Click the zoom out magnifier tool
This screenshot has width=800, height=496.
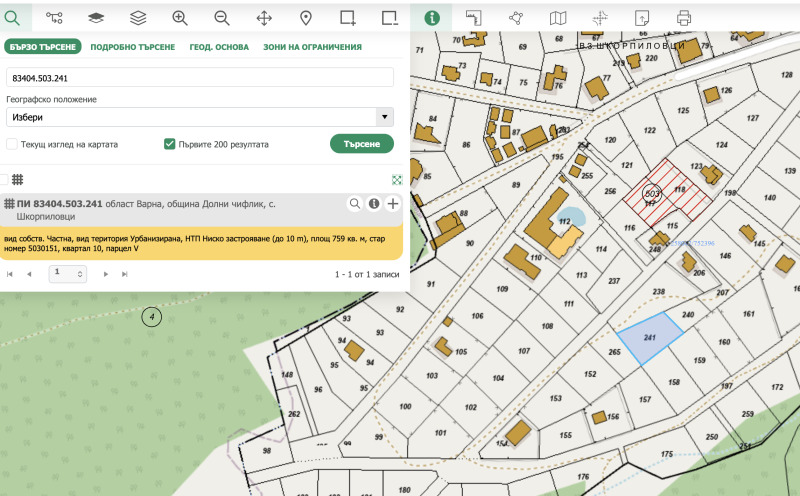222,17
